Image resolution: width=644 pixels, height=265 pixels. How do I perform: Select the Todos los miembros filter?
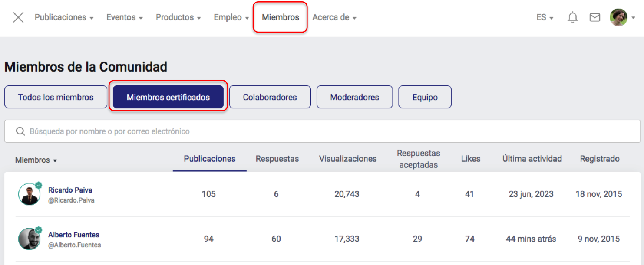(56, 97)
